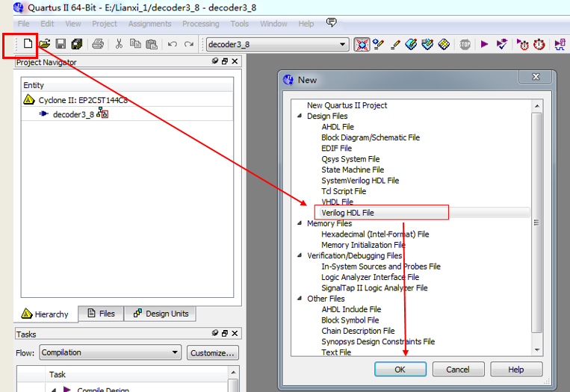Click the New file toolbar icon
This screenshot has width=570, height=392.
point(28,44)
